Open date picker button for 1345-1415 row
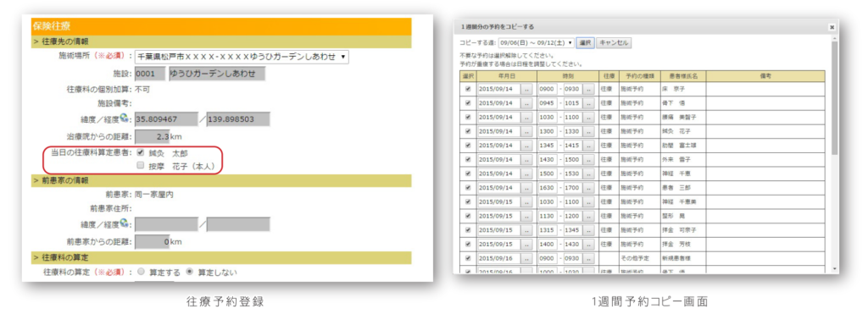 [526, 146]
